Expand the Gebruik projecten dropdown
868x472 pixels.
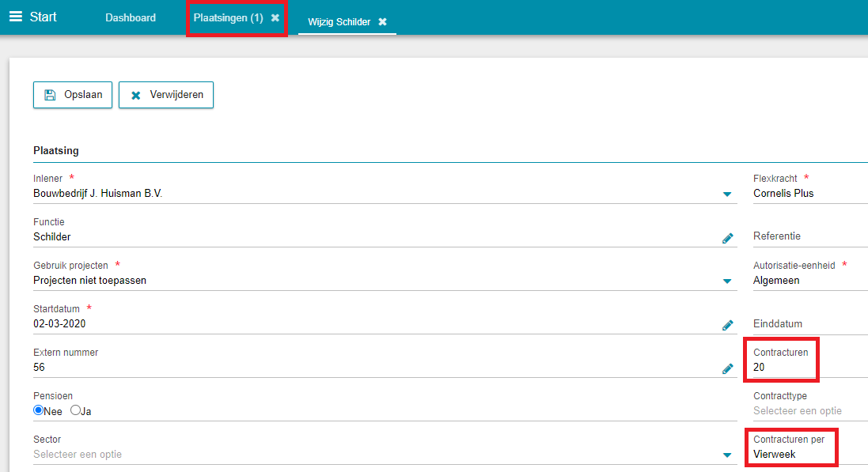[x=726, y=281]
